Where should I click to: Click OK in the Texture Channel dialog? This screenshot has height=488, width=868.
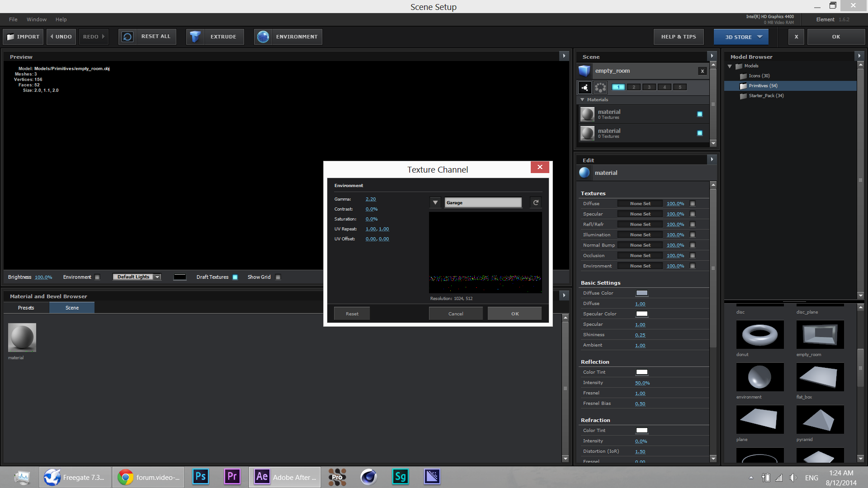pyautogui.click(x=515, y=314)
